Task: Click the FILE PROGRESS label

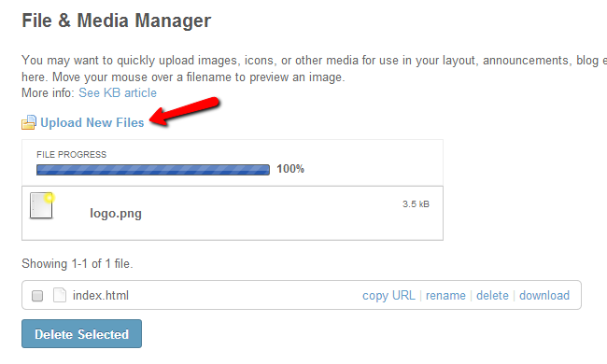Action: pyautogui.click(x=71, y=155)
